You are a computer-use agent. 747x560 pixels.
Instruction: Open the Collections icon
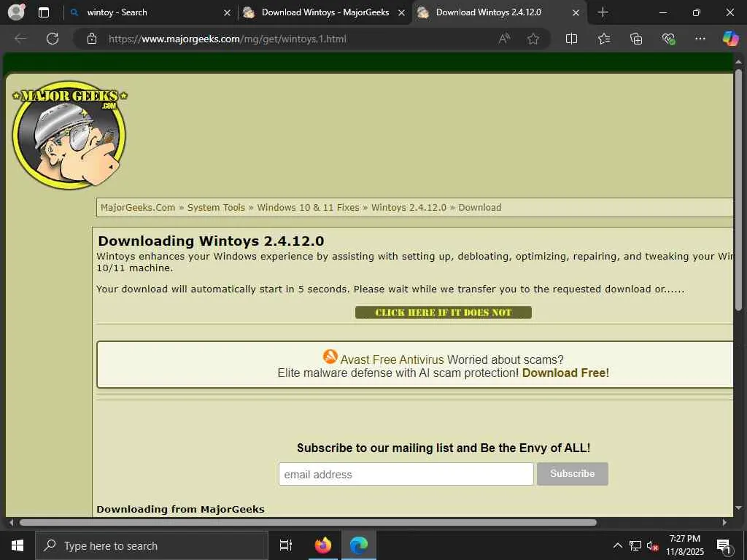(636, 39)
